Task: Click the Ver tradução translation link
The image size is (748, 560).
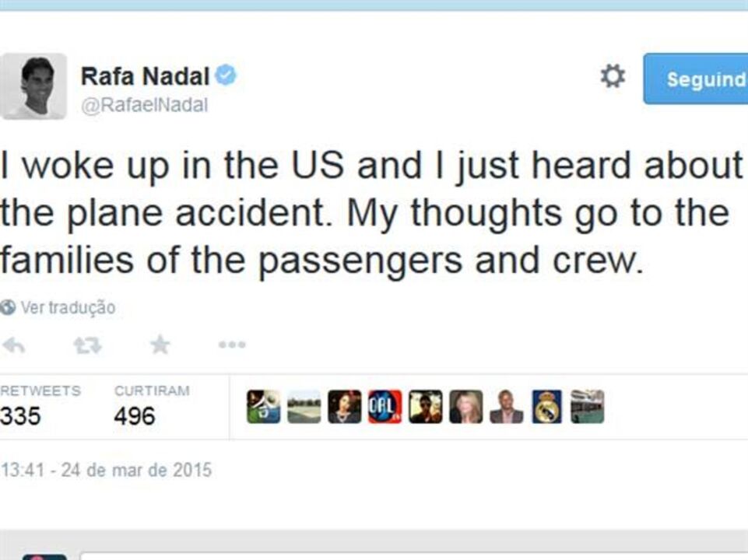Action: point(68,307)
